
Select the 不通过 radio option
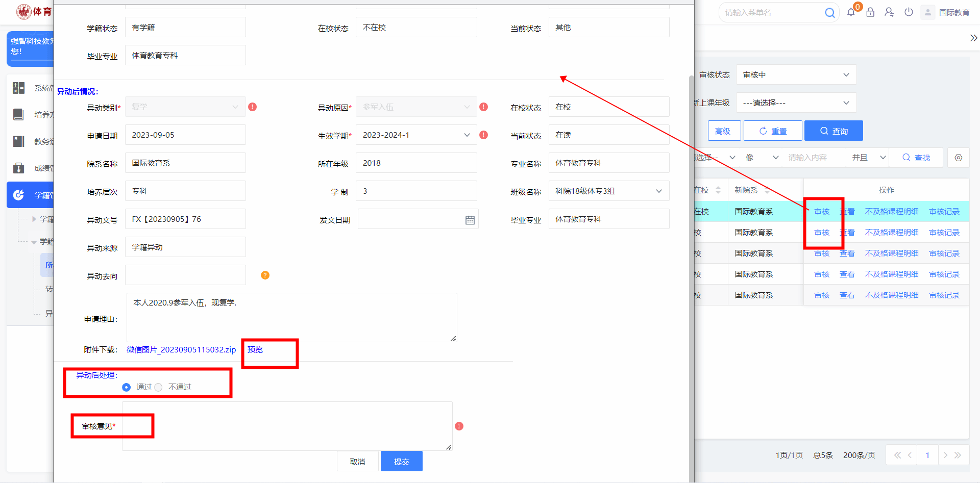[x=159, y=388]
